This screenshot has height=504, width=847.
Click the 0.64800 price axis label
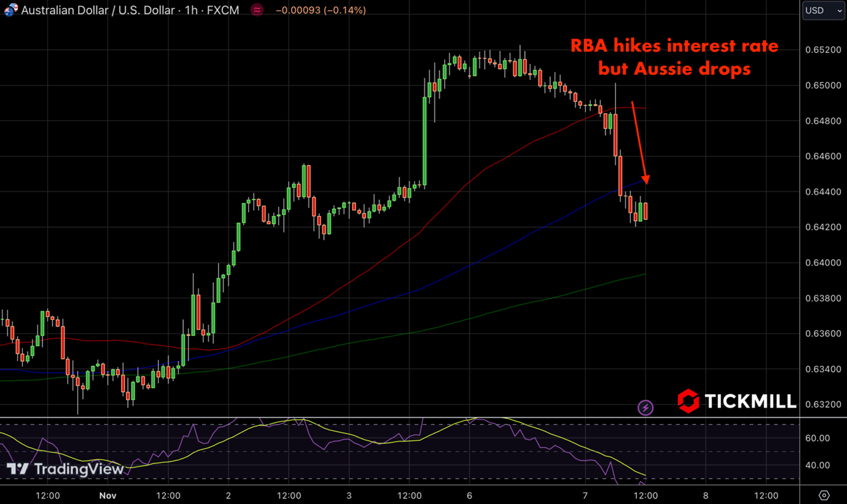click(x=823, y=121)
